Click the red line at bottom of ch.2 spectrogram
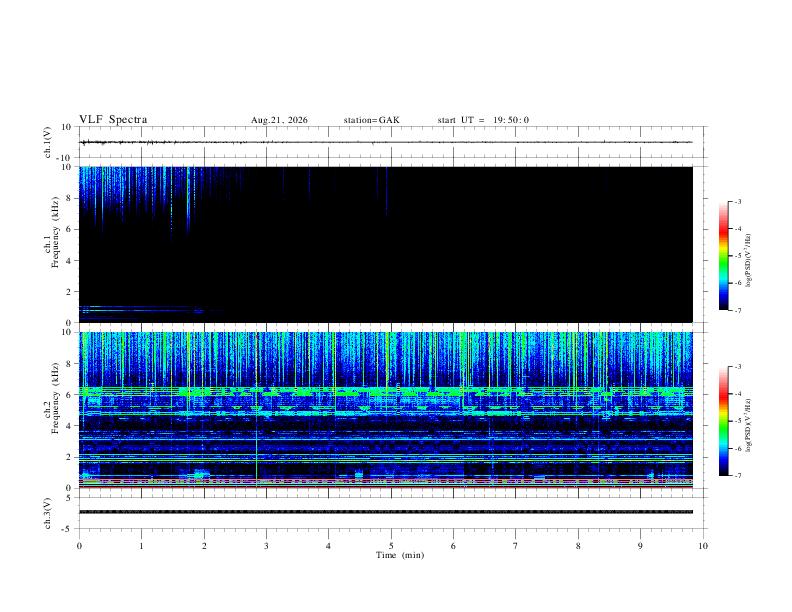The image size is (792, 612). coord(385,487)
